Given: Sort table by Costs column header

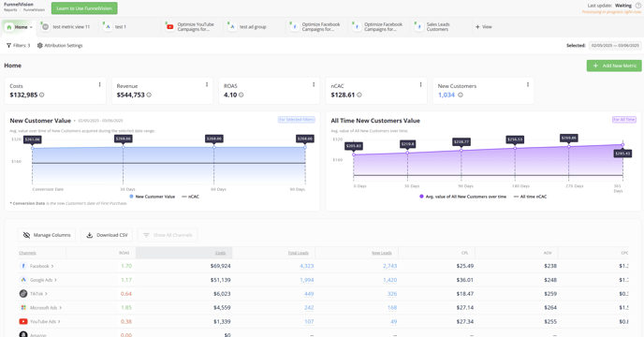Looking at the screenshot, I should (x=221, y=253).
